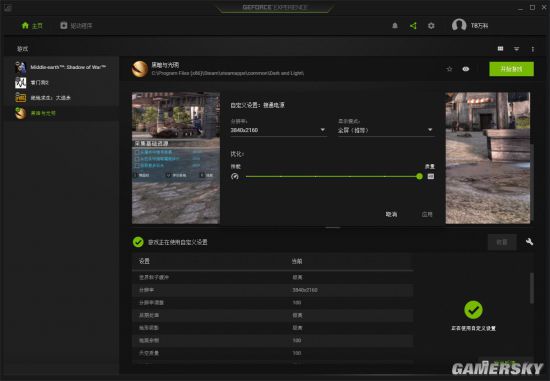Screen dimensions: 550x381
Task: Open the filter icon for games list
Action: (516, 49)
